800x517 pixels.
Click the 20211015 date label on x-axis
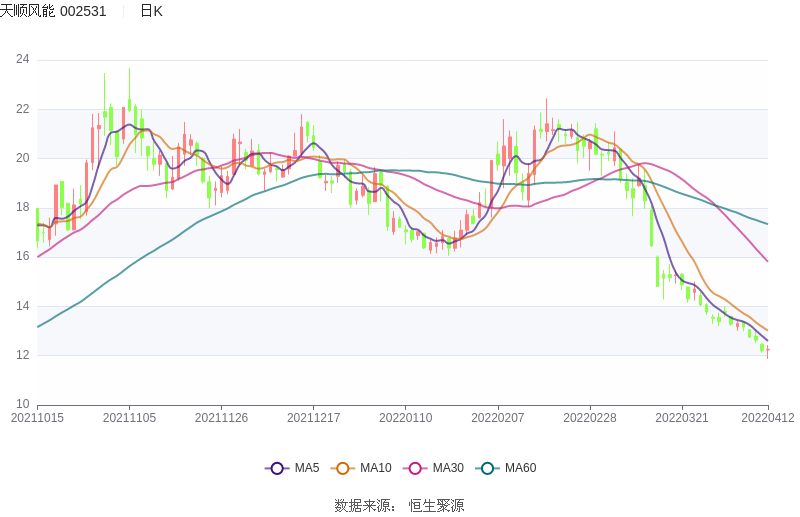[x=37, y=418]
